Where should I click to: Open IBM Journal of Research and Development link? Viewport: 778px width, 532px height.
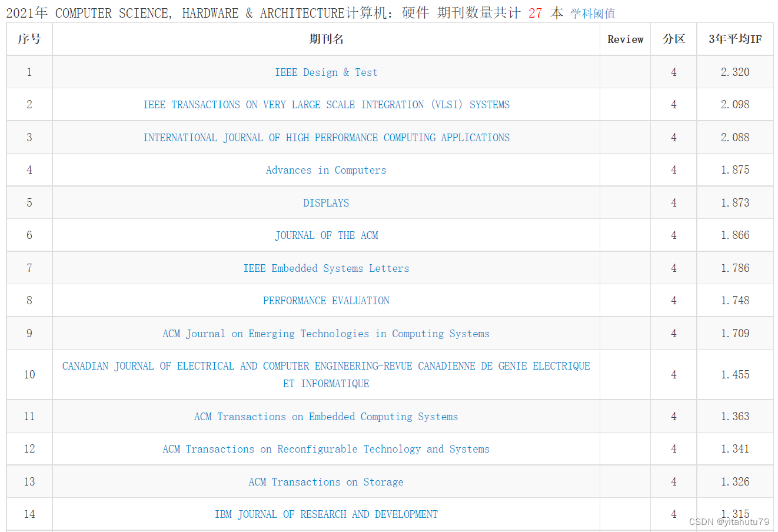(x=326, y=514)
